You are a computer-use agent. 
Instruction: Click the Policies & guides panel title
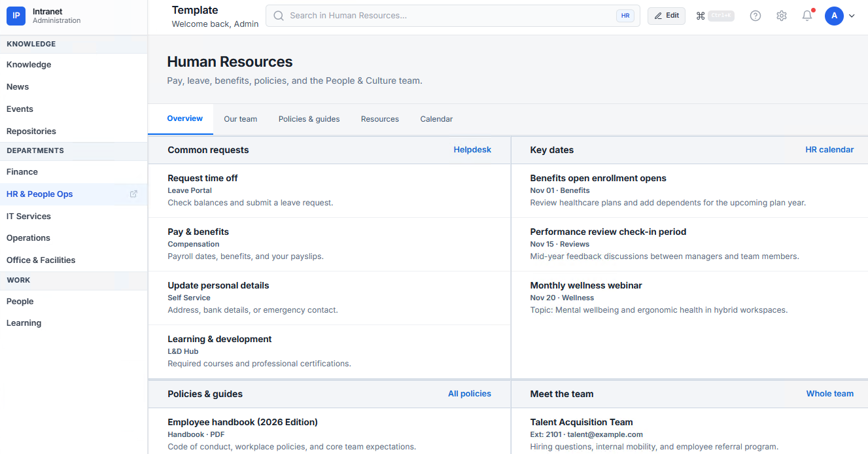(205, 394)
